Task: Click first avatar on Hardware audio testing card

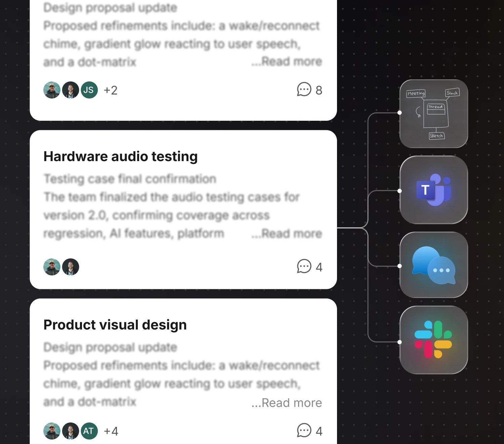Action: [52, 267]
